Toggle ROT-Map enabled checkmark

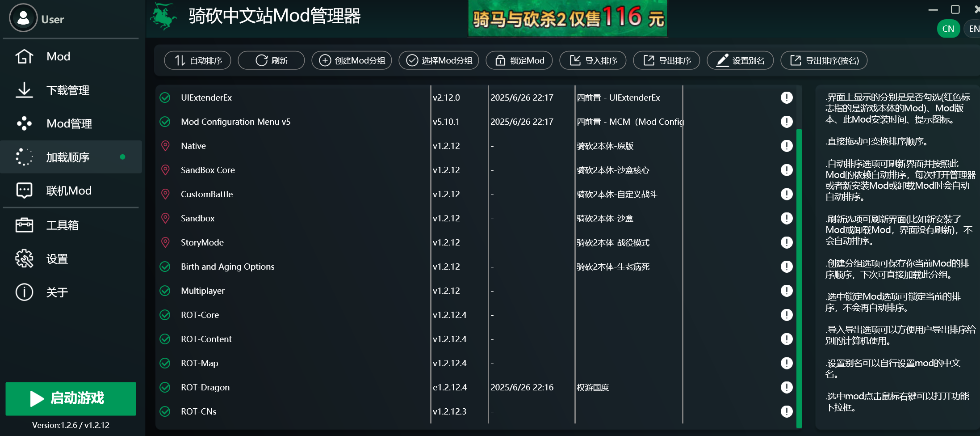165,363
